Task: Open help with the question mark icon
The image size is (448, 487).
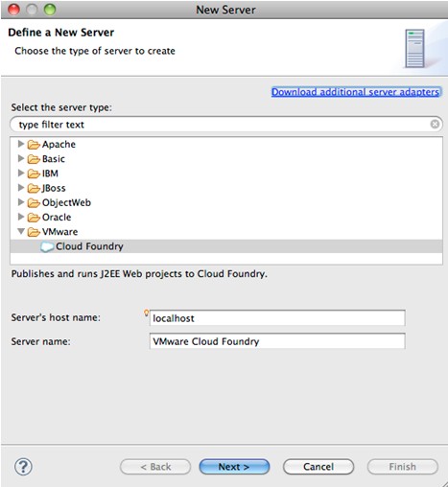Action: [23, 467]
